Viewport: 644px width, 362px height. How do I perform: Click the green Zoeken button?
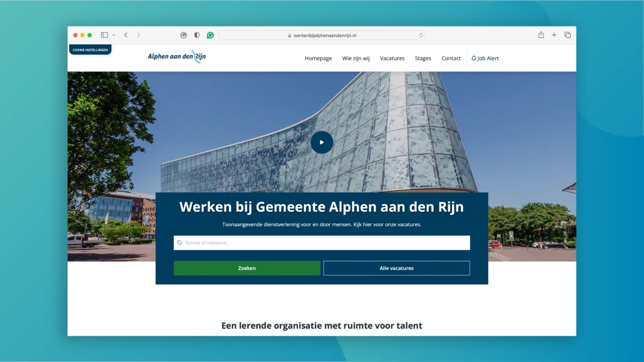247,268
